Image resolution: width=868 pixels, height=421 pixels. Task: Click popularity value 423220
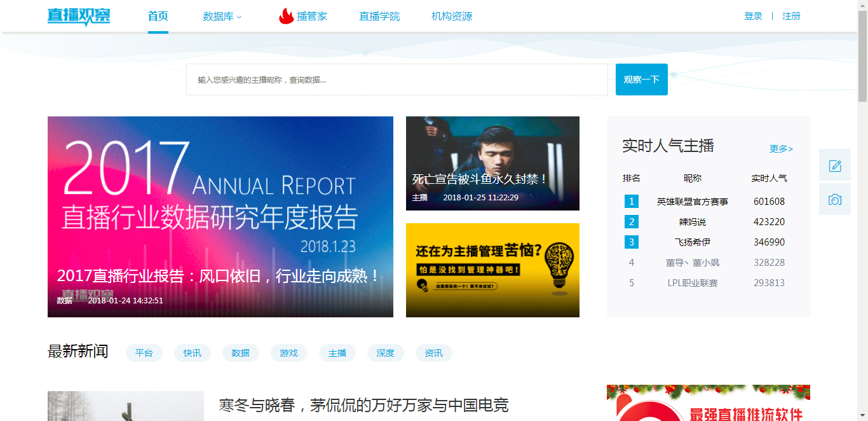point(770,222)
